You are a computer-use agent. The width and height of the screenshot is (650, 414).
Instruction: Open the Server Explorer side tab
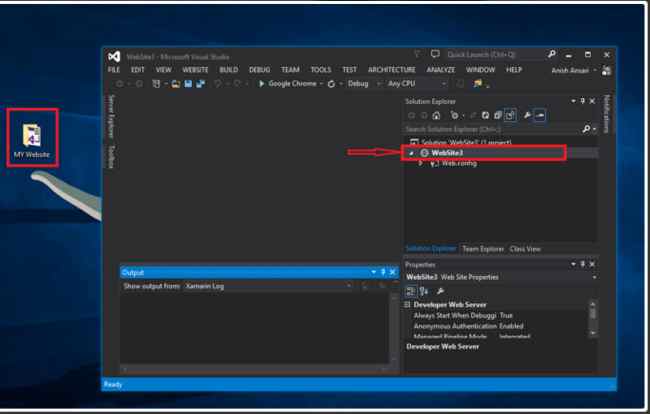point(111,116)
